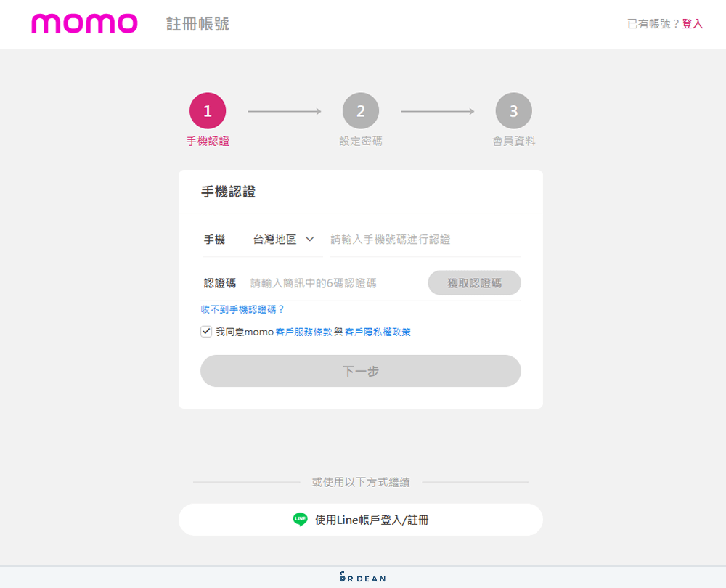Click the chevron next to 台灣地區
726x588 pixels.
click(309, 239)
